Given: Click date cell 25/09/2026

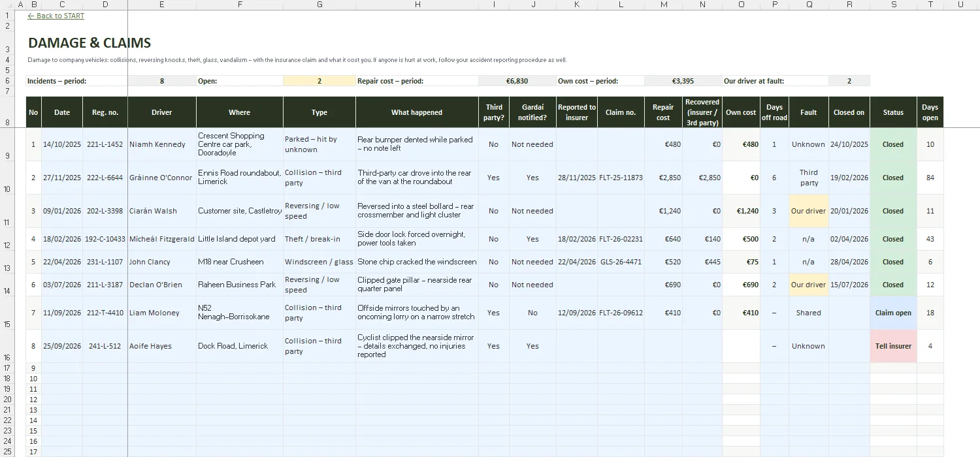Looking at the screenshot, I should tap(62, 346).
